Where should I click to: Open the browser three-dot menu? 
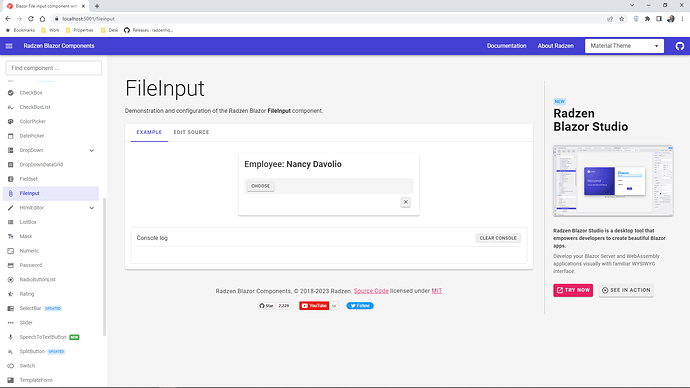683,19
